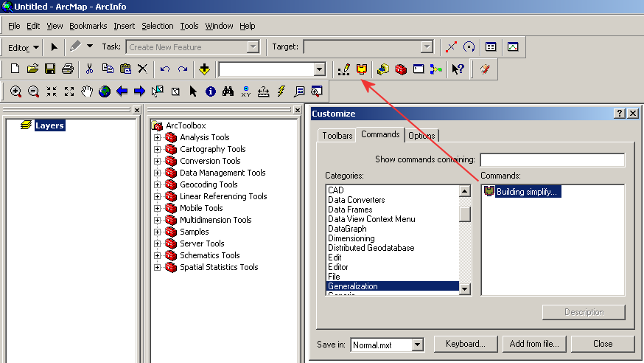
Task: Open the Task dropdown showing Create New Feature
Action: [x=253, y=47]
